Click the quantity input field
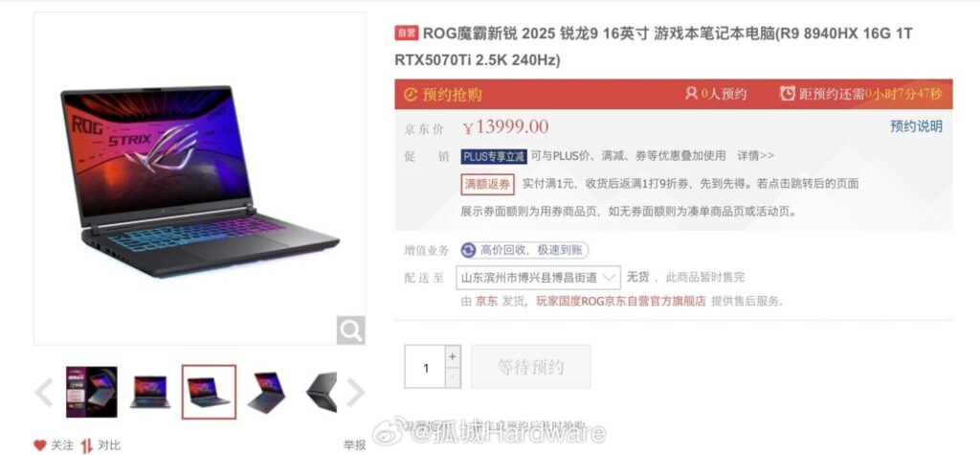 coord(425,367)
